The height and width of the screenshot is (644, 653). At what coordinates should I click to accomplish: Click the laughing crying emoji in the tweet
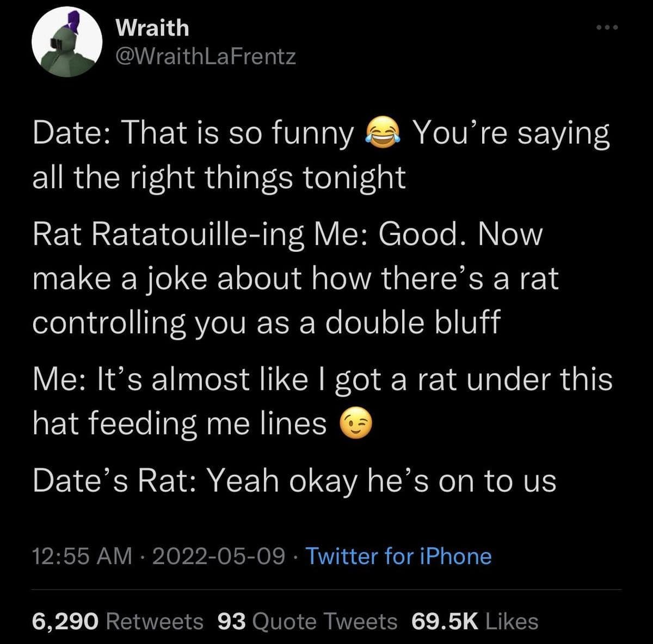tap(383, 134)
